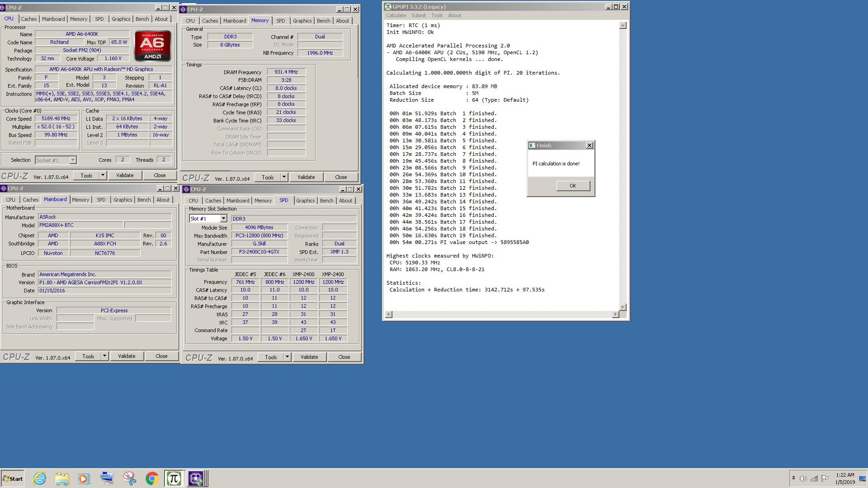Open the on-screen keyboard taskbar icon
This screenshot has width=868, height=488.
tap(107, 479)
